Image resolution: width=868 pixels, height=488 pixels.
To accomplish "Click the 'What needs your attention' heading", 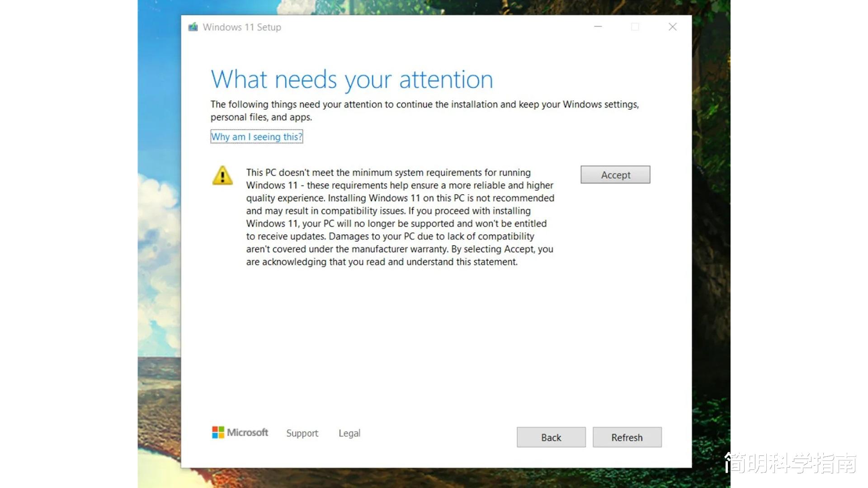I will 352,79.
